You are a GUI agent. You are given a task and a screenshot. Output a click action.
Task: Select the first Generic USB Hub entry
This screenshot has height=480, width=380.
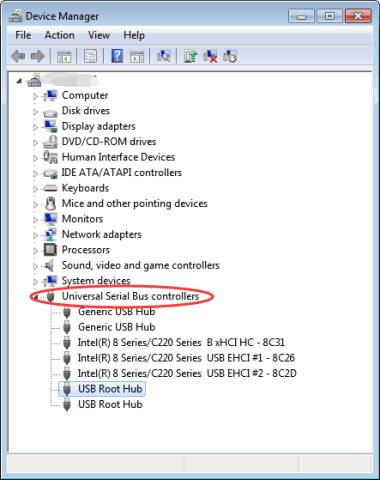pyautogui.click(x=117, y=312)
